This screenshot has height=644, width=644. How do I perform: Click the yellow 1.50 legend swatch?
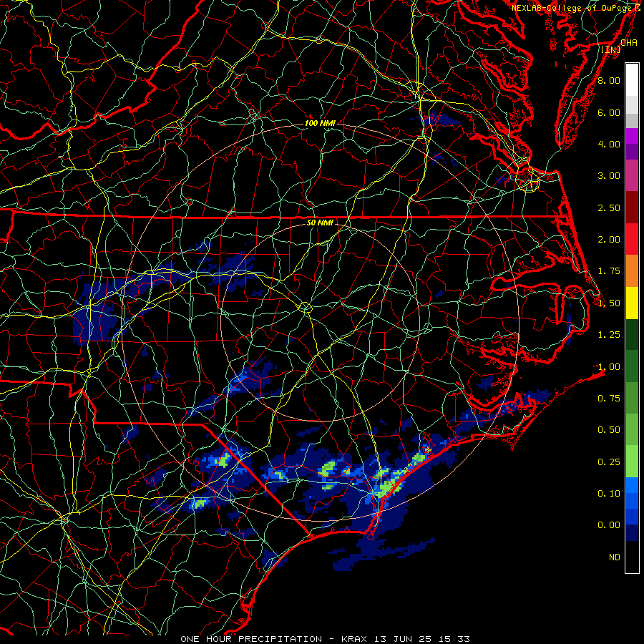[x=632, y=303]
